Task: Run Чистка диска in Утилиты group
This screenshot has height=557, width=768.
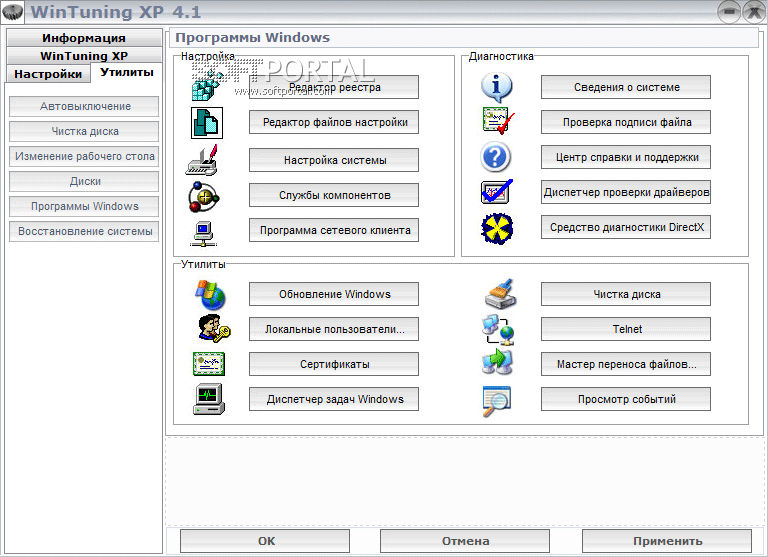Action: pos(626,294)
